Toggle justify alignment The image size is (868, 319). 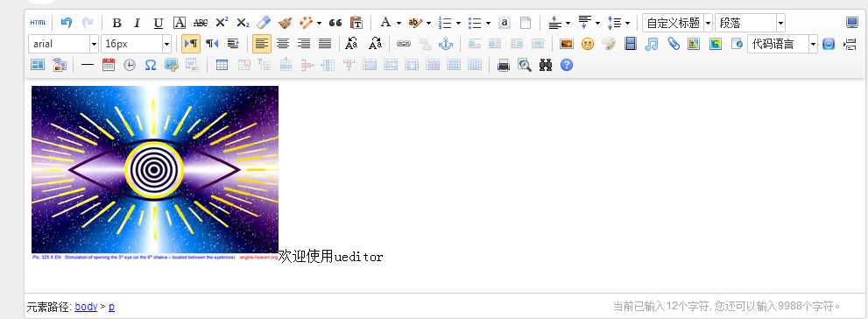click(325, 44)
